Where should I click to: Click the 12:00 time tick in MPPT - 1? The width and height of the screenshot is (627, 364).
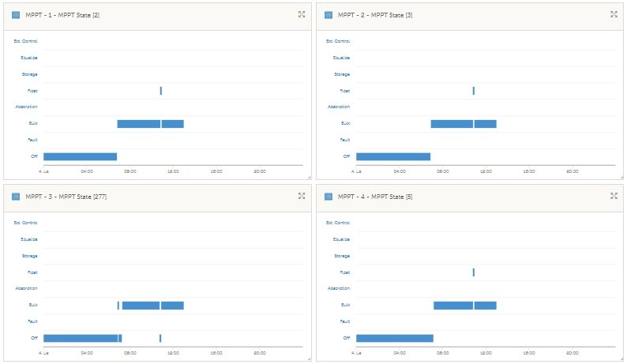point(173,171)
